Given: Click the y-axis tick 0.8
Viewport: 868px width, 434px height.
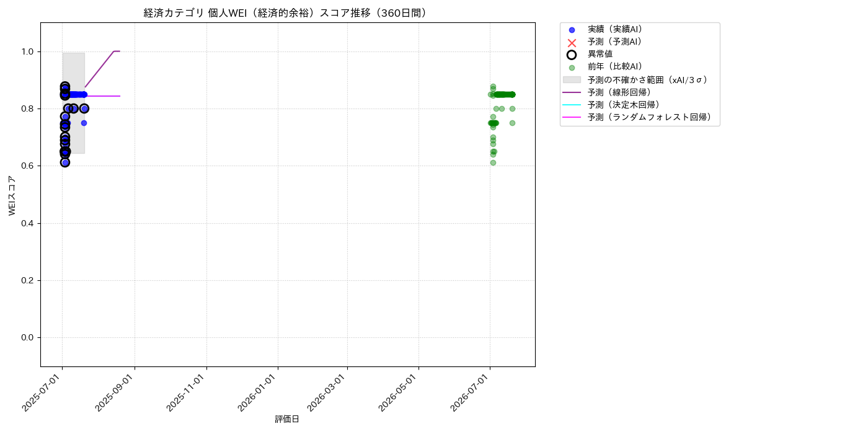Looking at the screenshot, I should [29, 108].
